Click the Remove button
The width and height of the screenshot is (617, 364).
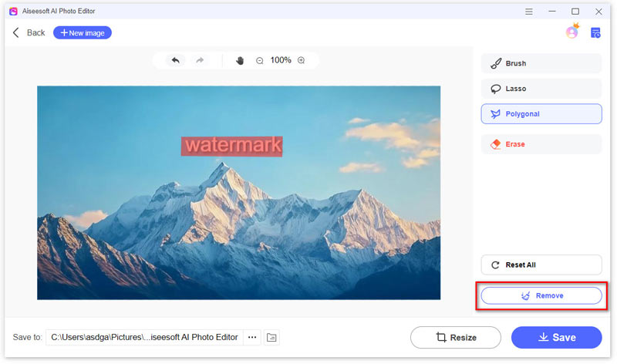click(x=541, y=295)
